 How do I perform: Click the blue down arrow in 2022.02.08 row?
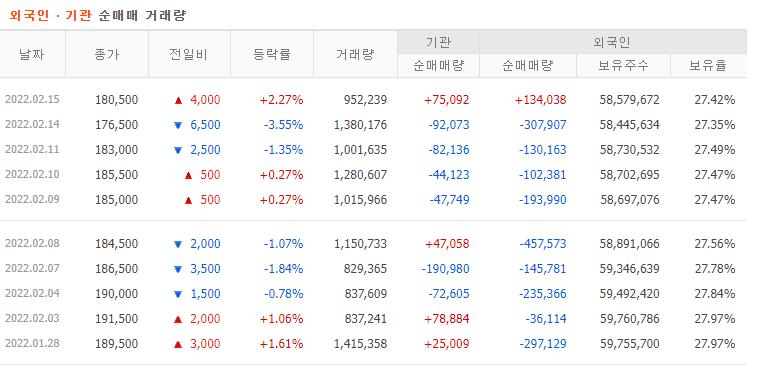tap(178, 244)
